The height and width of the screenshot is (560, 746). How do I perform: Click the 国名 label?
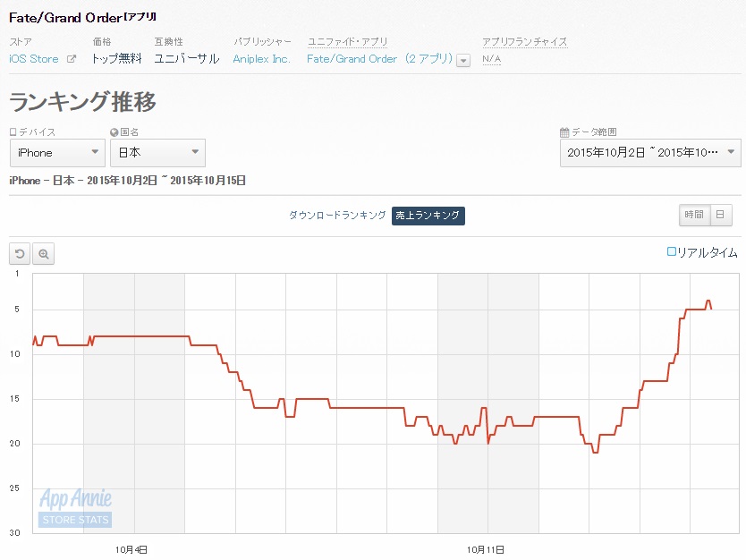(129, 132)
